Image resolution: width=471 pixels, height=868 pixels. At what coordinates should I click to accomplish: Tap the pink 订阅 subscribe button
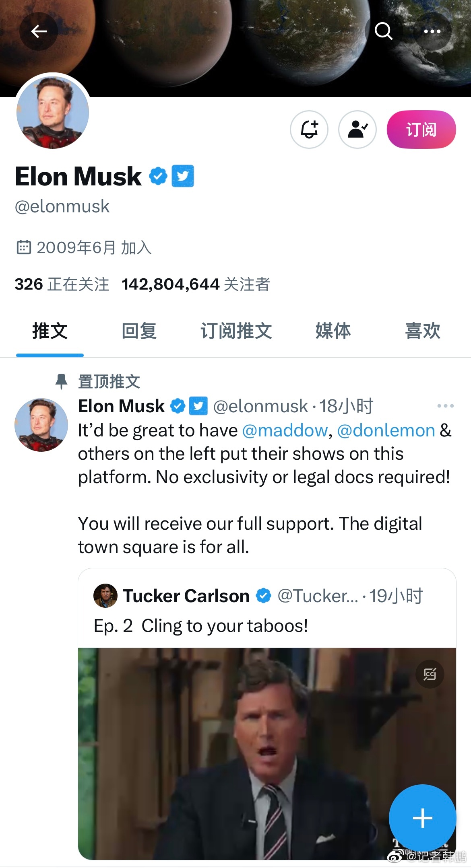[x=421, y=130]
